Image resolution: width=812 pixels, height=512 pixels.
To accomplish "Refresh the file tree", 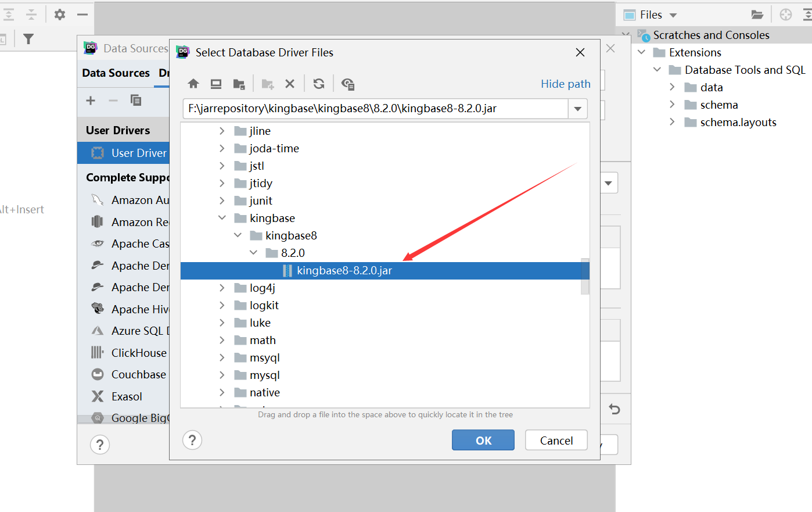I will click(319, 84).
